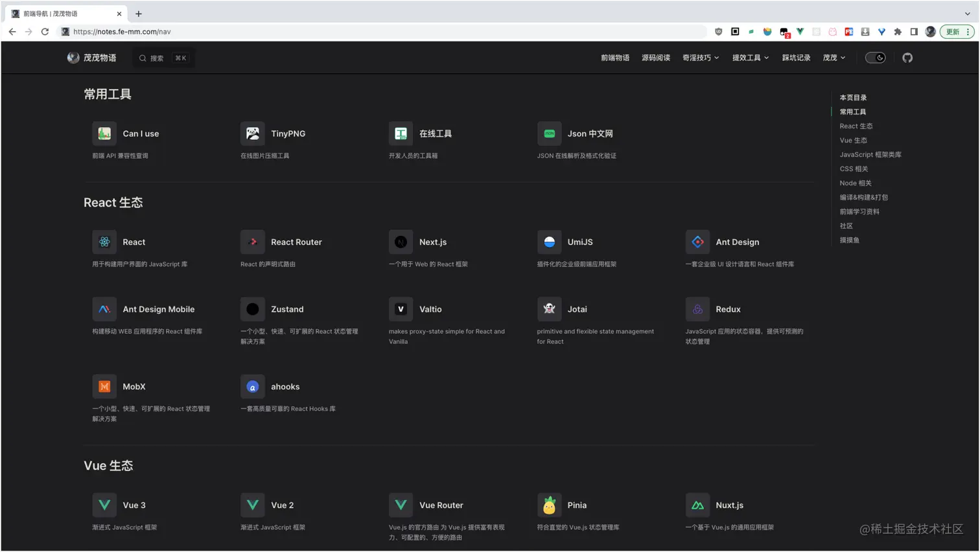Click the search box 搜索

pos(163,58)
